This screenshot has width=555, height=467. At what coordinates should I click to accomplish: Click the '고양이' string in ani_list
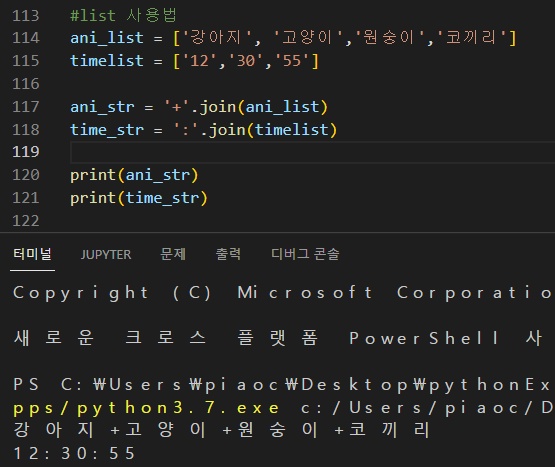click(308, 38)
